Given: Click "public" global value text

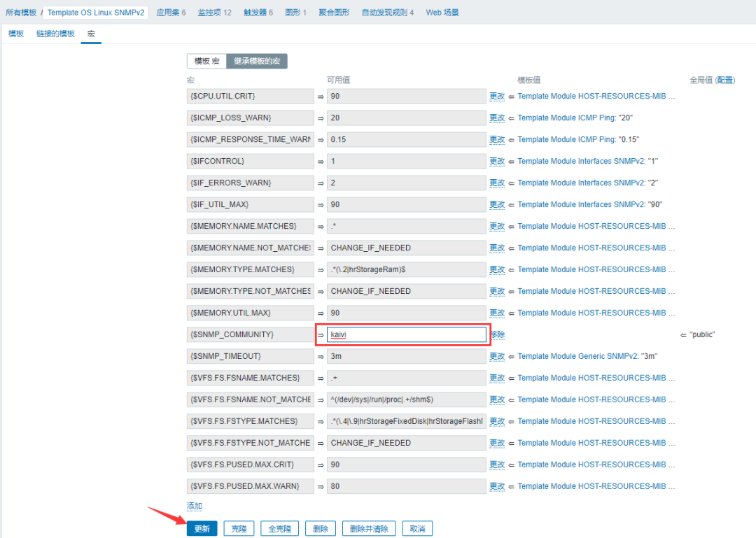Looking at the screenshot, I should tap(702, 334).
